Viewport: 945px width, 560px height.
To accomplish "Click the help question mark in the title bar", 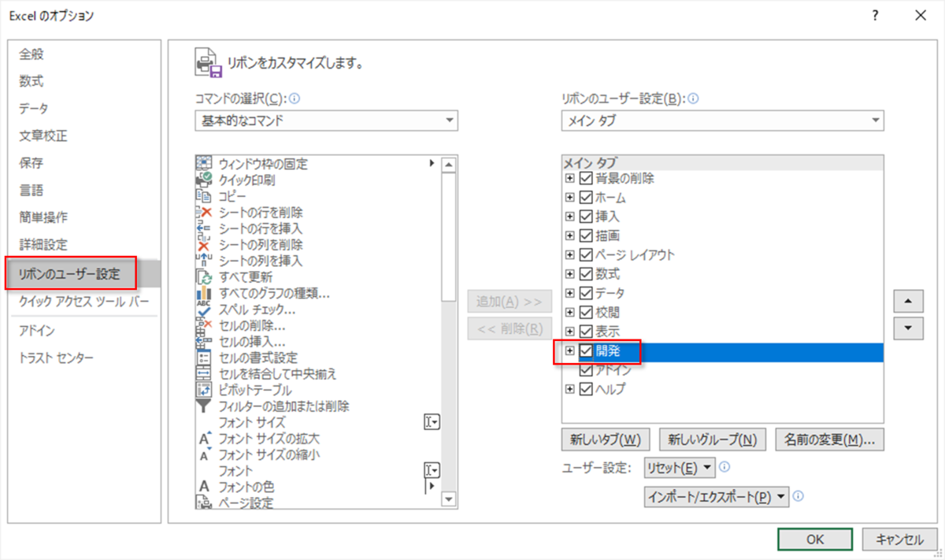I will click(x=875, y=16).
